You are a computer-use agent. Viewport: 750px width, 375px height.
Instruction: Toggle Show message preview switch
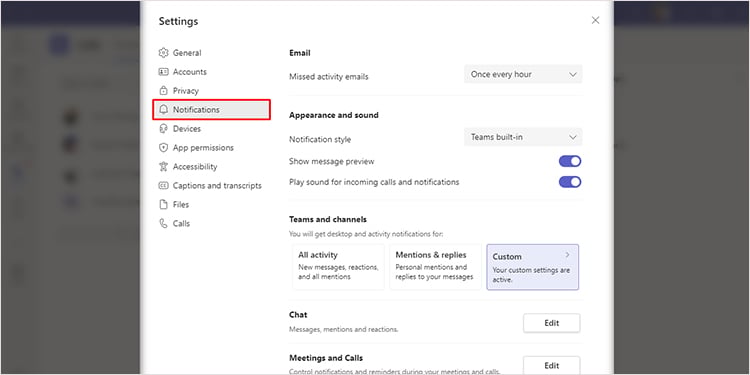tap(570, 161)
